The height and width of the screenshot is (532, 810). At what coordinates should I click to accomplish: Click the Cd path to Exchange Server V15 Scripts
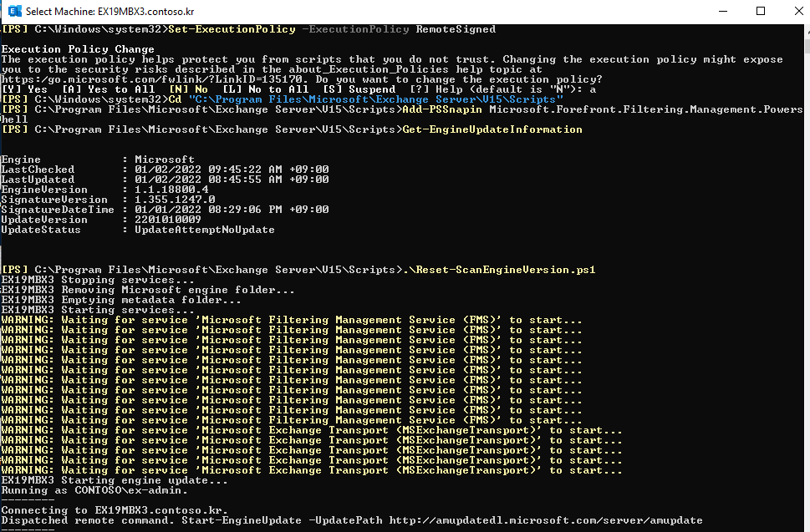coord(376,99)
